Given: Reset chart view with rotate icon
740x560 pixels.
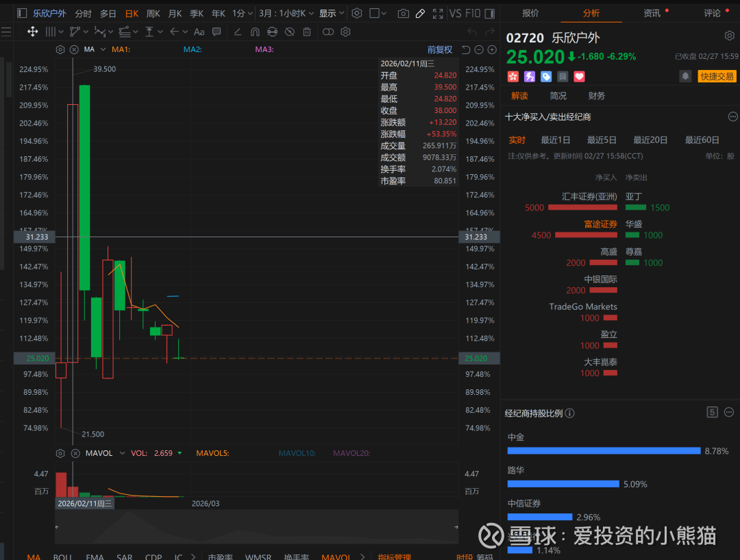Looking at the screenshot, I should pyautogui.click(x=466, y=49).
